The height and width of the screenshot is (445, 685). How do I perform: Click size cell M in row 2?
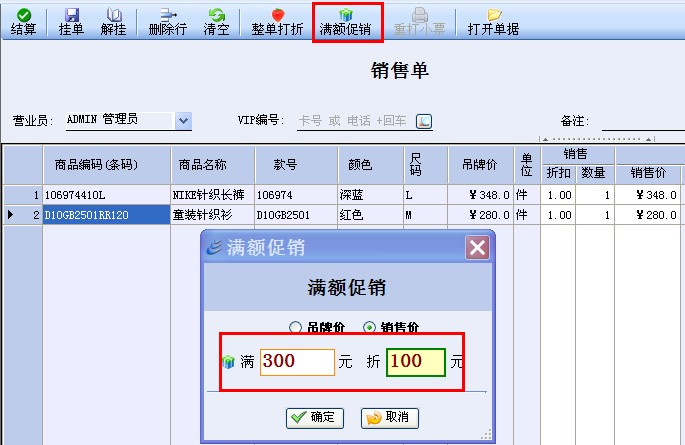pos(426,215)
